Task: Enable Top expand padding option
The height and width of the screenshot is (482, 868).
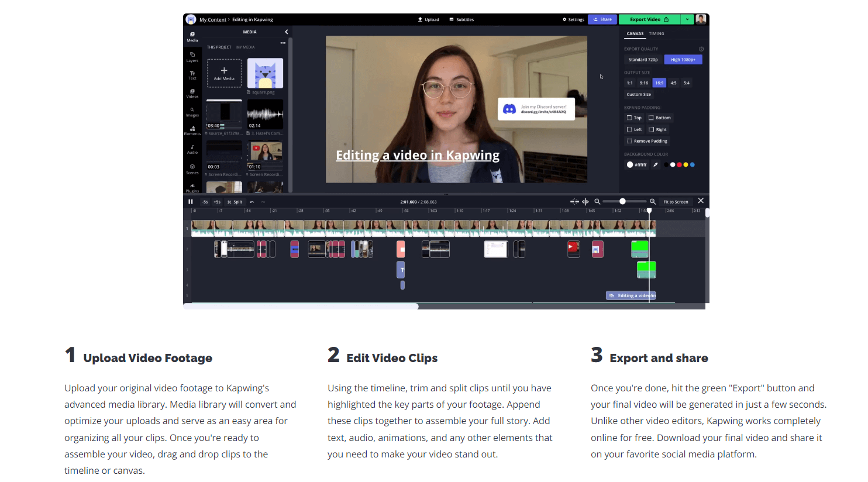Action: (x=629, y=118)
